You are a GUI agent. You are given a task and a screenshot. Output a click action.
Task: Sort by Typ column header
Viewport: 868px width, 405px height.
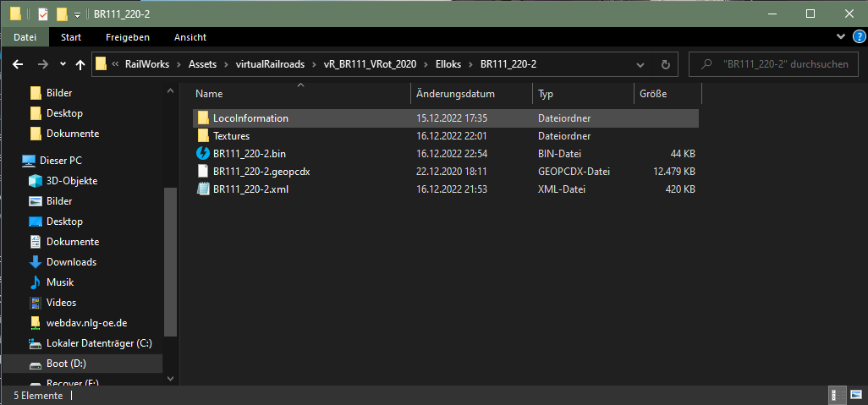[583, 94]
